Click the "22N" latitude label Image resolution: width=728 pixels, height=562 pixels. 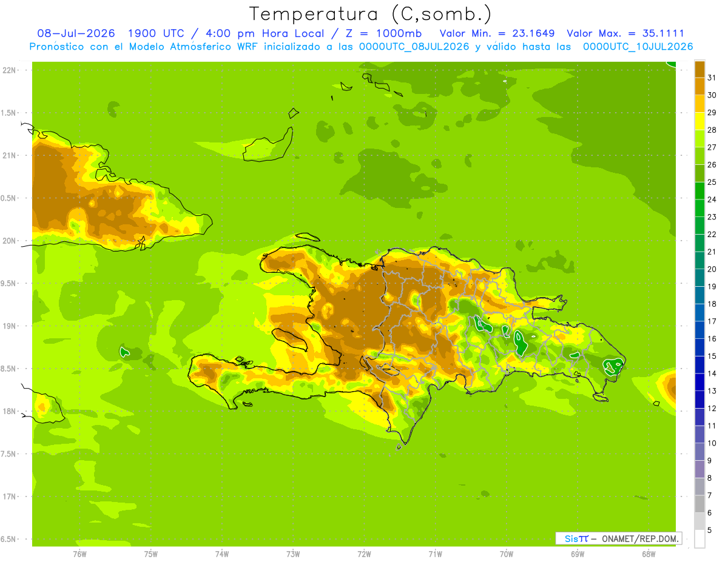click(10, 70)
